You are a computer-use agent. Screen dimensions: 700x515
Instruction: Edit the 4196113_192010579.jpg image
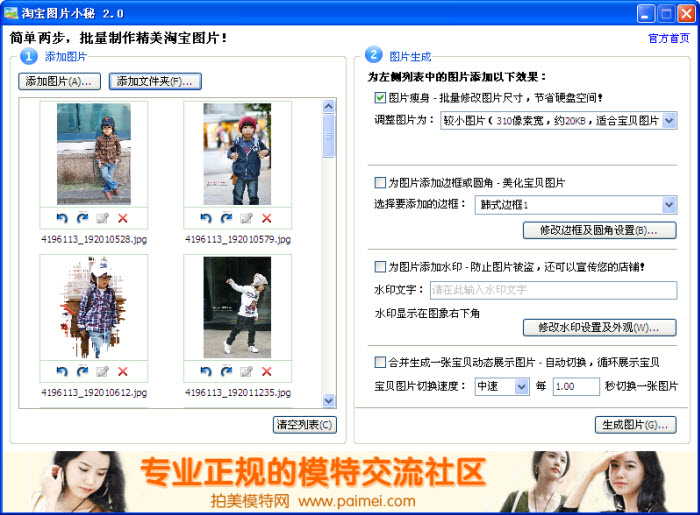pyautogui.click(x=246, y=218)
